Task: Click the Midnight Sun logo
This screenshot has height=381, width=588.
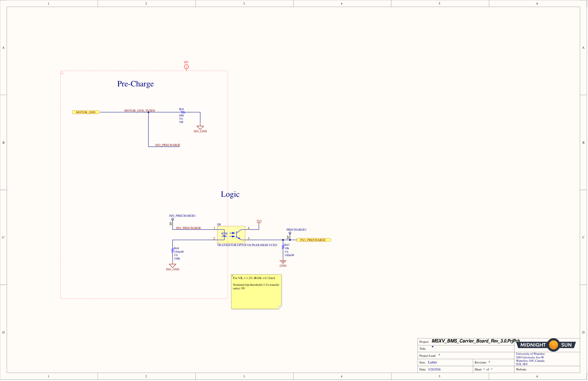Action: (x=546, y=345)
